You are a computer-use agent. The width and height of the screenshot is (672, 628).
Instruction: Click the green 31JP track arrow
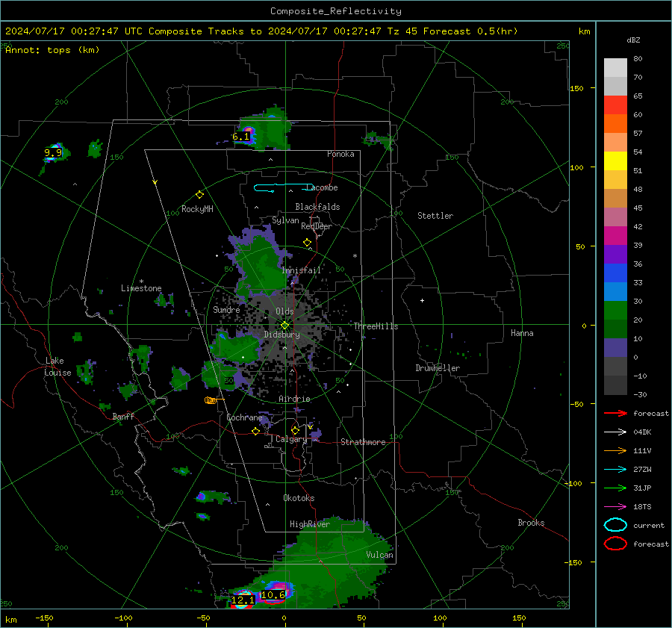coord(615,488)
